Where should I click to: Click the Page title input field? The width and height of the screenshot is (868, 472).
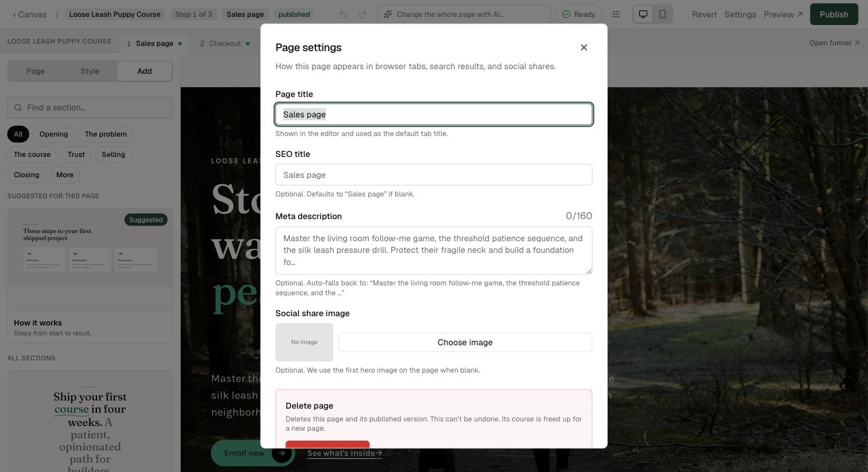tap(434, 115)
